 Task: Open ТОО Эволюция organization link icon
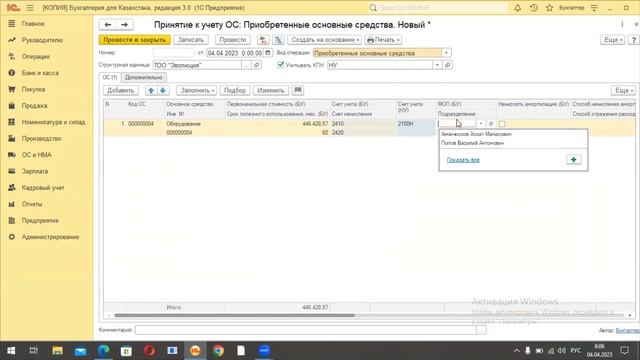click(256, 65)
